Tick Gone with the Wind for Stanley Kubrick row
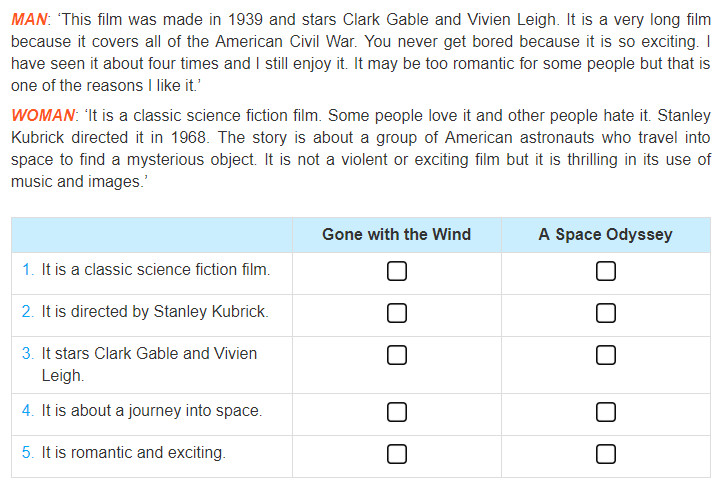Viewport: 722px width, 482px height. (x=396, y=313)
